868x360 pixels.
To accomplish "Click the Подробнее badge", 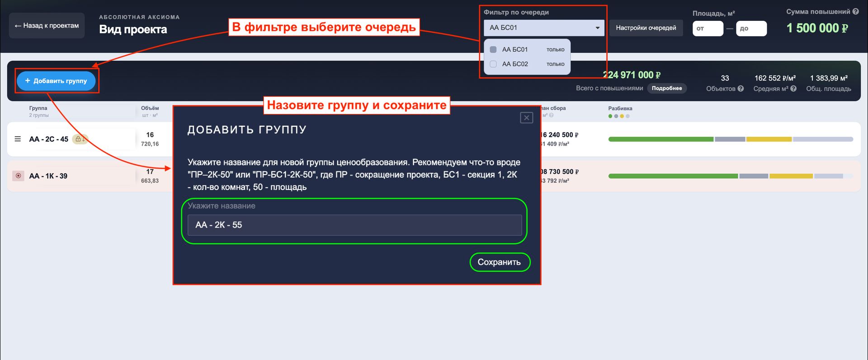I will [x=667, y=88].
